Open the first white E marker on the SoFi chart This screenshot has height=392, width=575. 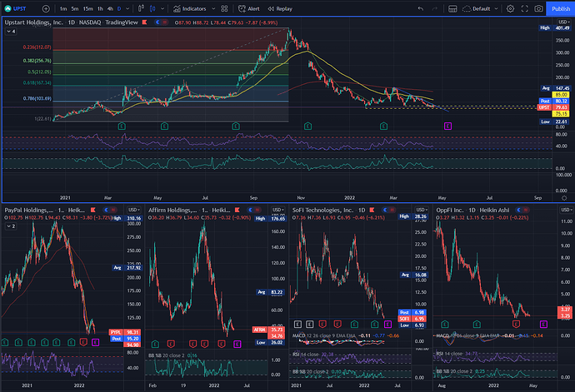(297, 325)
